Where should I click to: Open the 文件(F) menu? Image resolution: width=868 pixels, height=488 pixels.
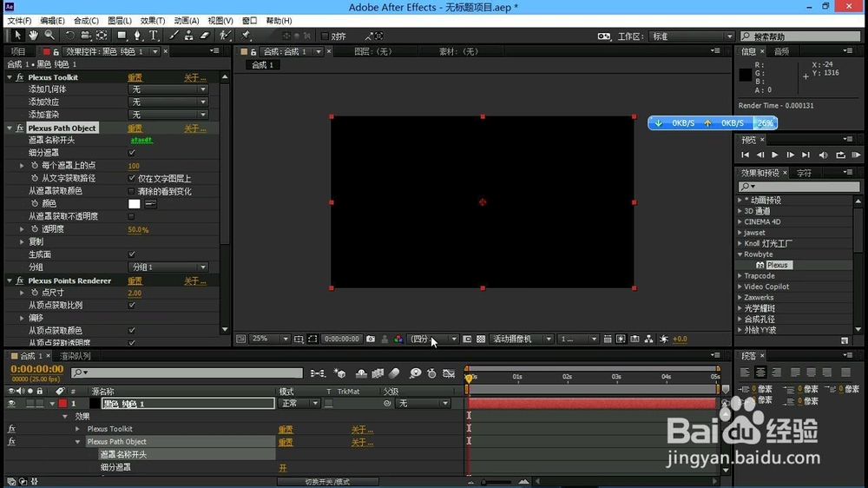(19, 21)
